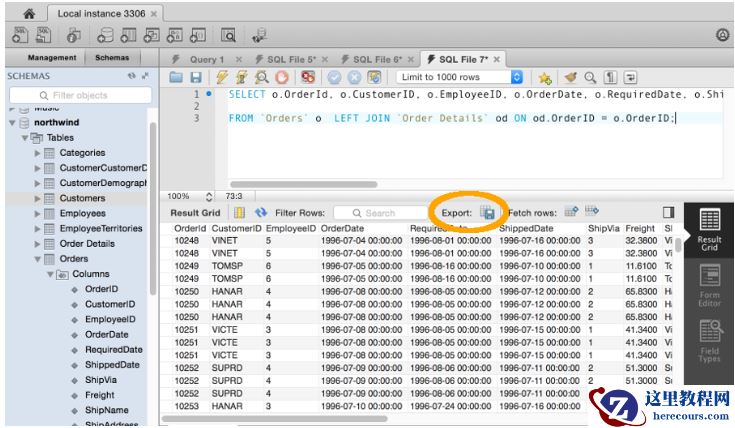The image size is (735, 428).
Task: Expand the Customers table in schema tree
Action: (x=38, y=198)
